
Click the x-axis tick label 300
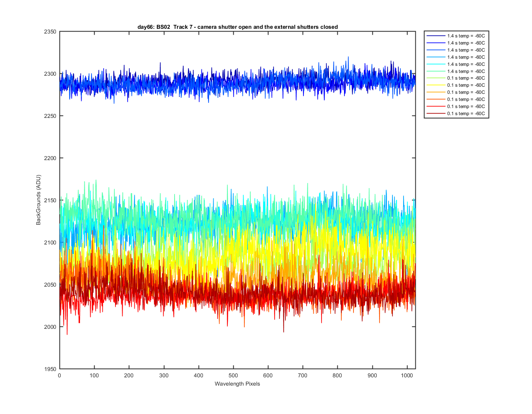point(164,375)
